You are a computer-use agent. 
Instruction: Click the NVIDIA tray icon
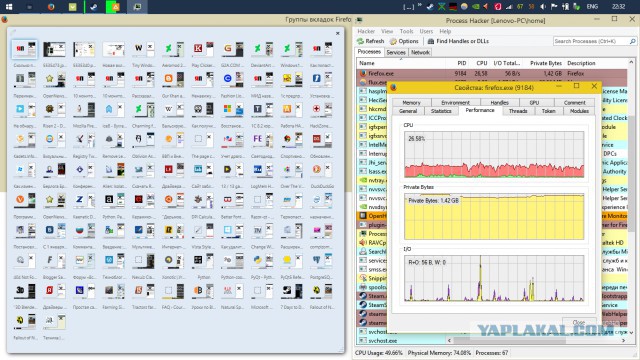pos(476,7)
